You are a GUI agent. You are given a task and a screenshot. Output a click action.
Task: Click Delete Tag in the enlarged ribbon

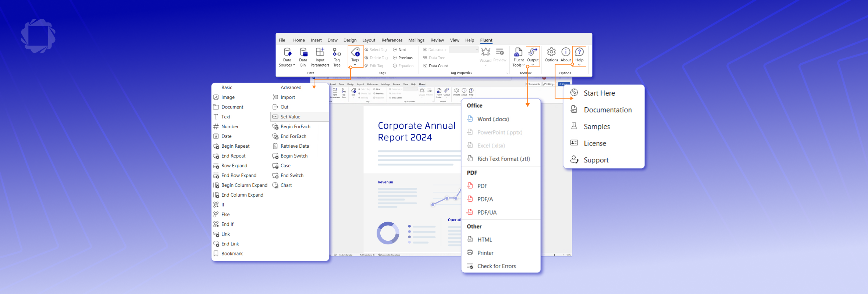point(376,58)
